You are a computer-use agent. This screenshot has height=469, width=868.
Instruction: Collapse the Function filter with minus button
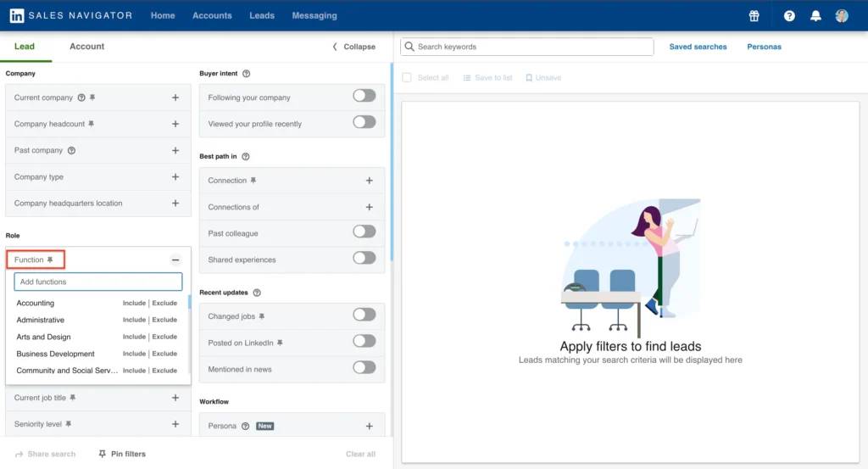pyautogui.click(x=175, y=260)
